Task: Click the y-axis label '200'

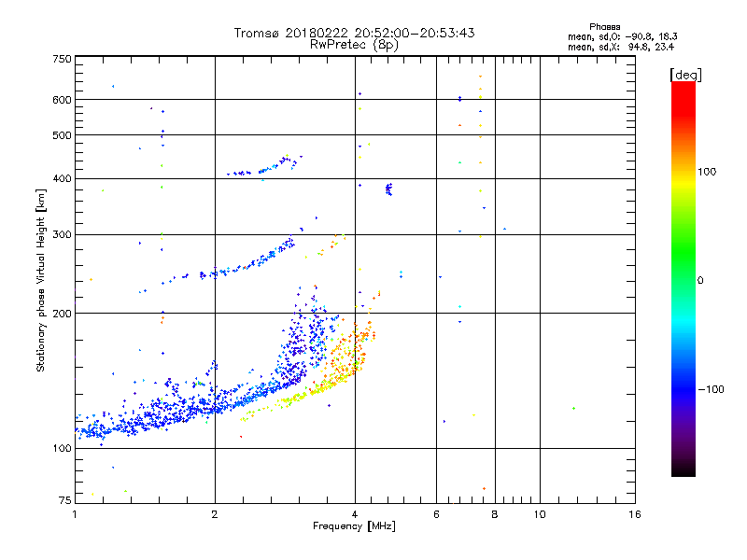Action: pos(62,314)
